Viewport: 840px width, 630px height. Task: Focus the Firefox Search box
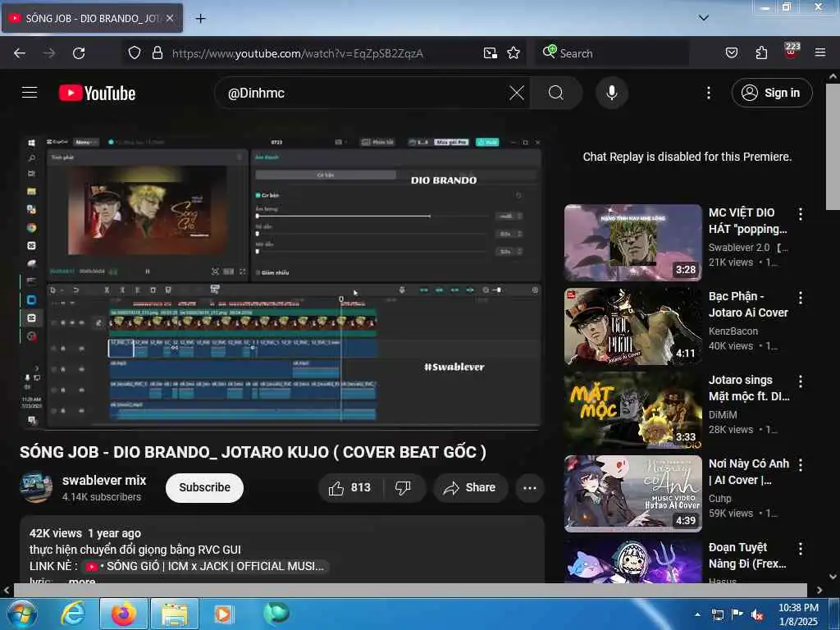click(612, 53)
